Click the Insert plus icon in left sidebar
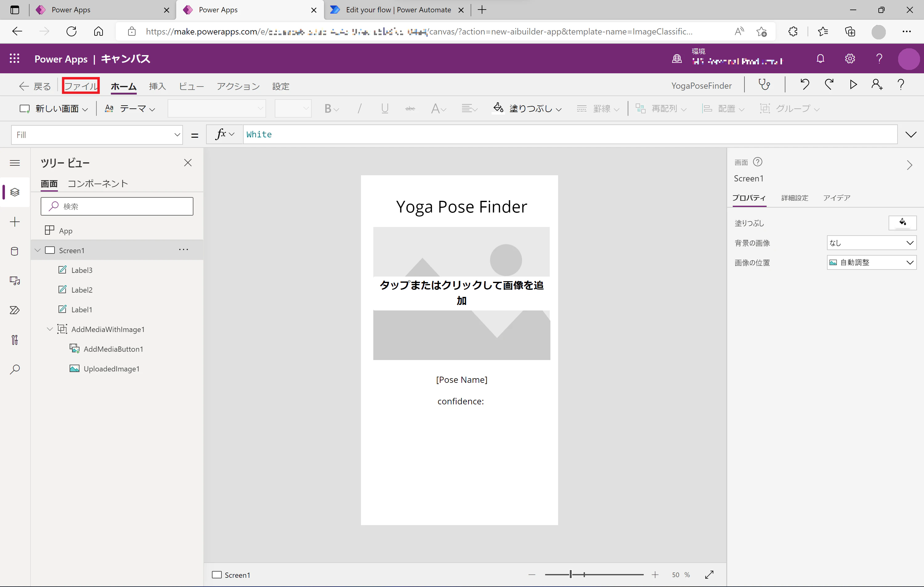Viewport: 924px width, 587px height. pos(14,222)
